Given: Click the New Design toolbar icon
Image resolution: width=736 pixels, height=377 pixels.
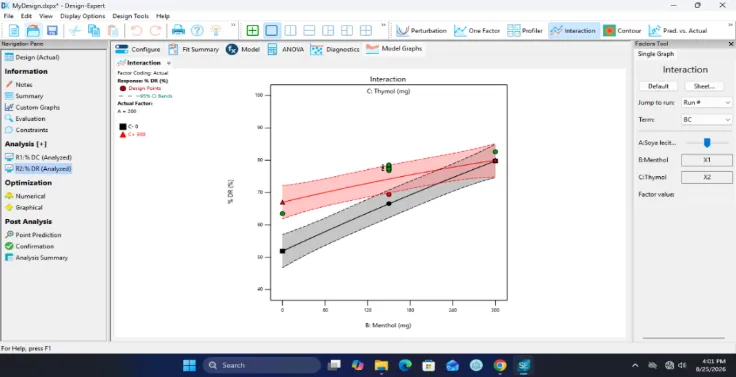Looking at the screenshot, I should click(x=14, y=31).
